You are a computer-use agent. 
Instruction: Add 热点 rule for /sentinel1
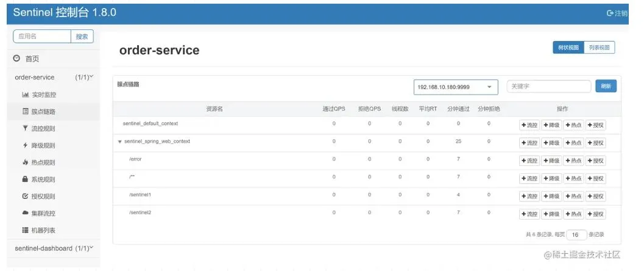[x=573, y=196]
